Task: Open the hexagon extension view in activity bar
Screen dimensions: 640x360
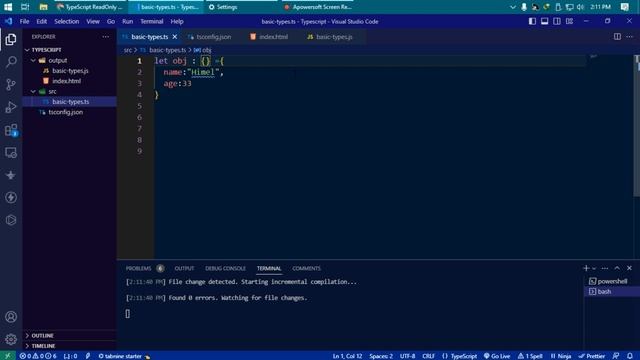Action: tap(11, 220)
